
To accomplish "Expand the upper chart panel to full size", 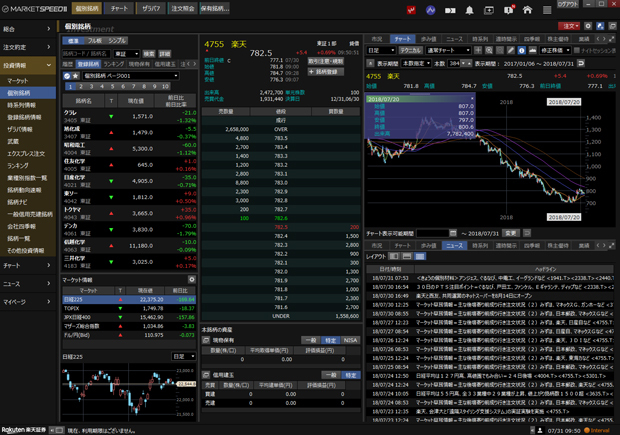I will (x=612, y=39).
